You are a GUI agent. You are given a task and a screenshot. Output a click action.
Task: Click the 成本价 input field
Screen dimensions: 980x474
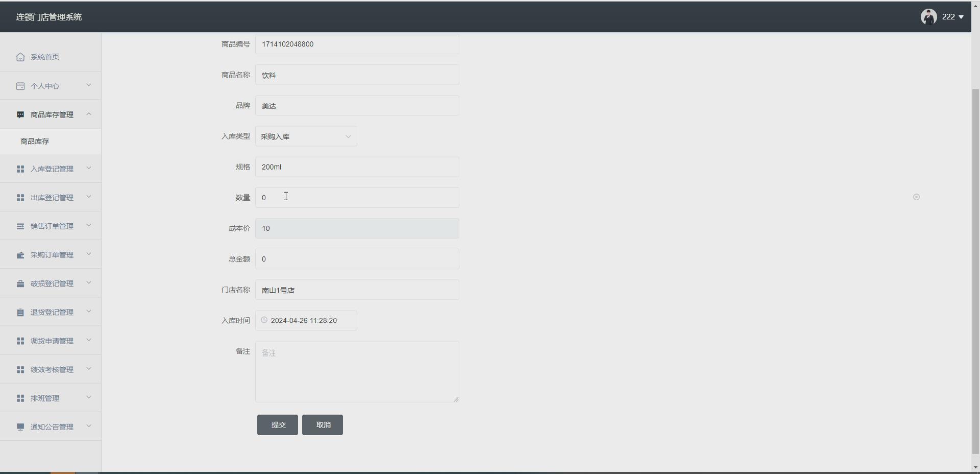357,228
